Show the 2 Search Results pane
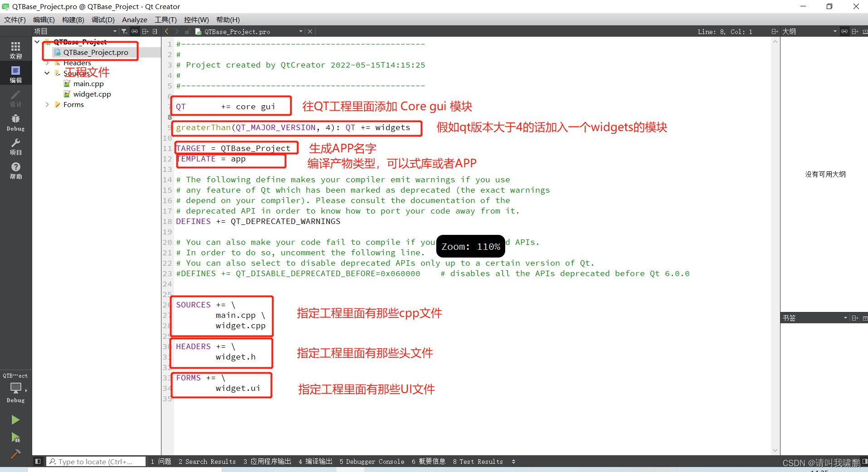 [207, 462]
